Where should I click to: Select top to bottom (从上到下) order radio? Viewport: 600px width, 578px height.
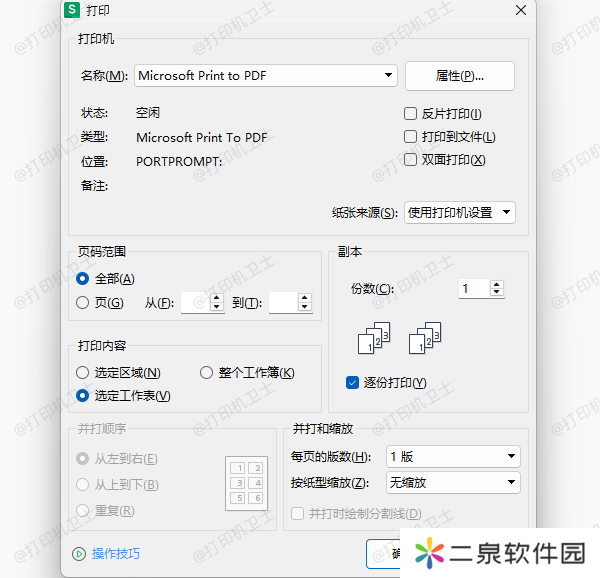83,484
